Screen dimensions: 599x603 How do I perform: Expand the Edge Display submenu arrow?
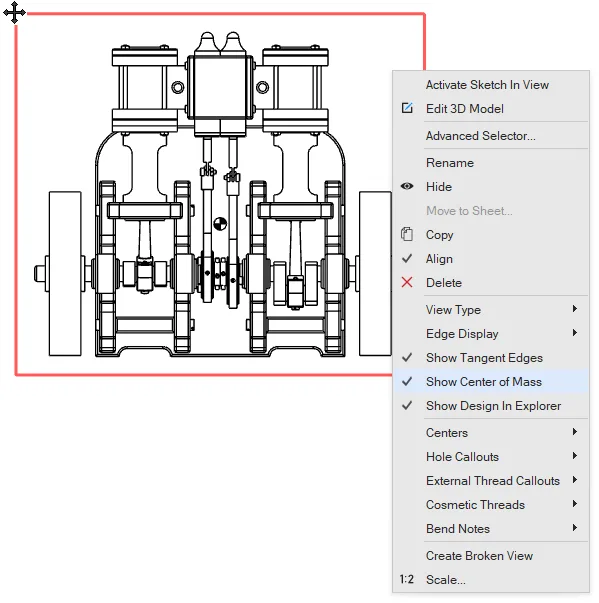(x=575, y=333)
